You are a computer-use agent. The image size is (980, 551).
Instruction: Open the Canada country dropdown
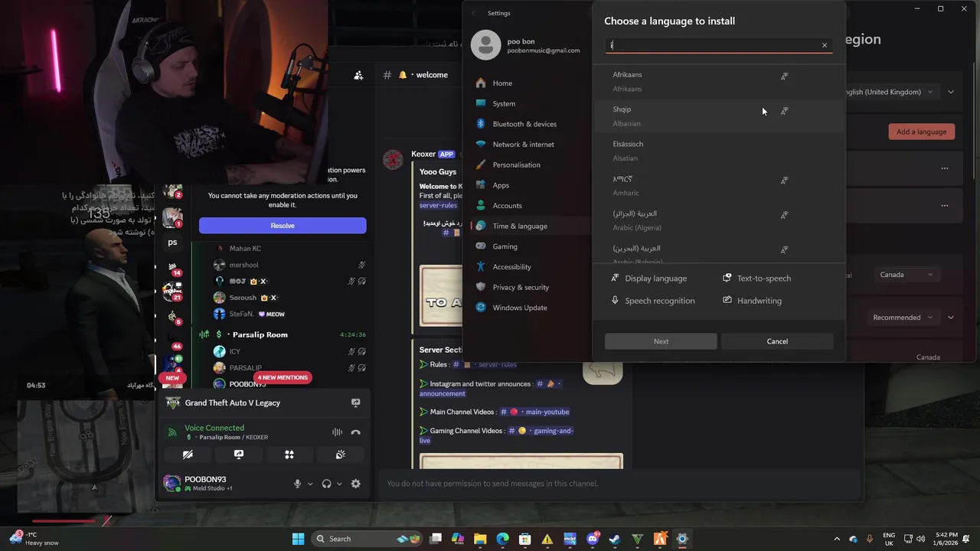click(906, 275)
